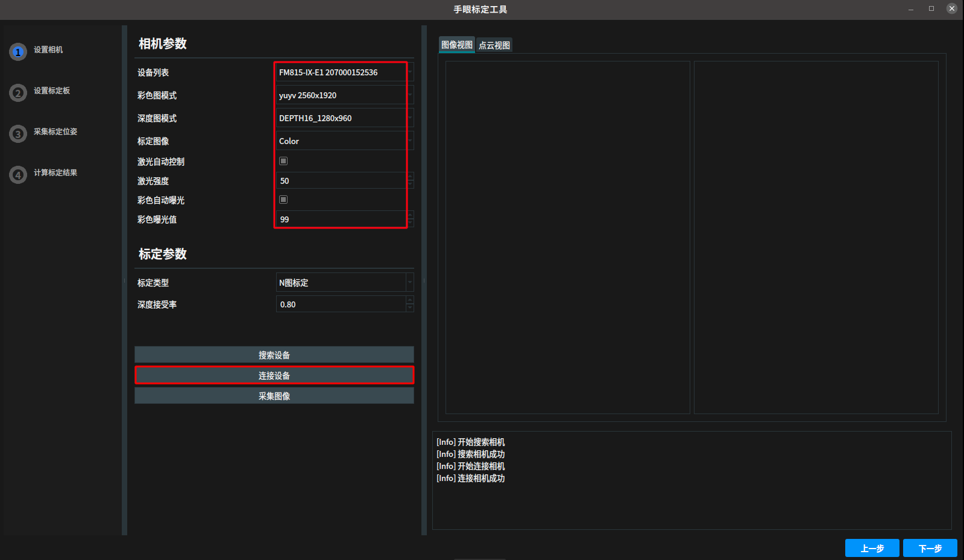Viewport: 964px width, 560px height.
Task: Select the 设置标定板 step label
Action: click(x=52, y=90)
